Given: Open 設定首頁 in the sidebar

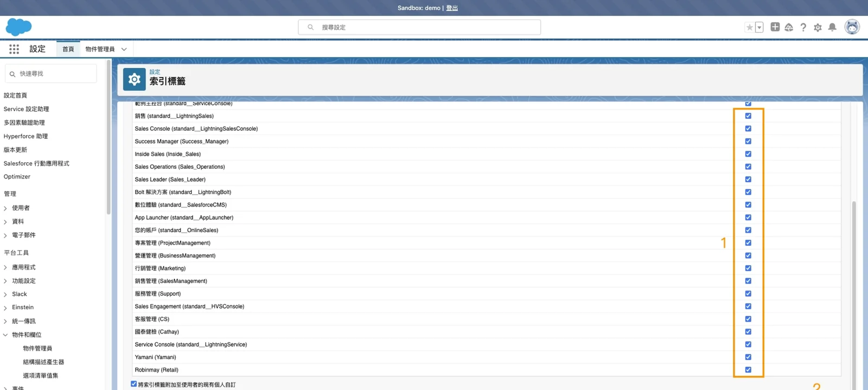Looking at the screenshot, I should point(15,95).
